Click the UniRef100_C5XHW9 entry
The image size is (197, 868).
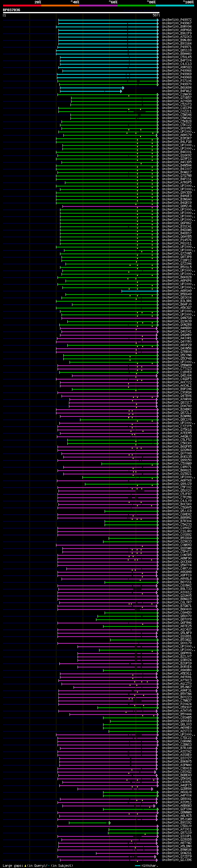click(x=176, y=464)
